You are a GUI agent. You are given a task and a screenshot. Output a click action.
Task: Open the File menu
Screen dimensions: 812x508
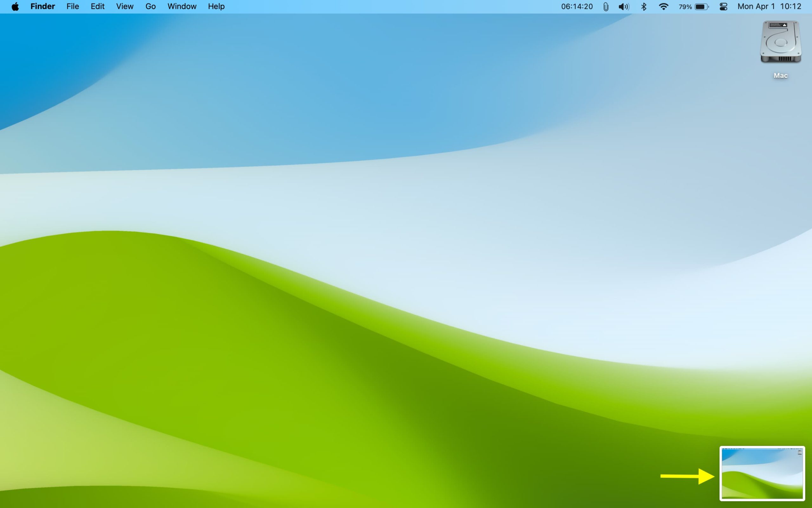72,6
